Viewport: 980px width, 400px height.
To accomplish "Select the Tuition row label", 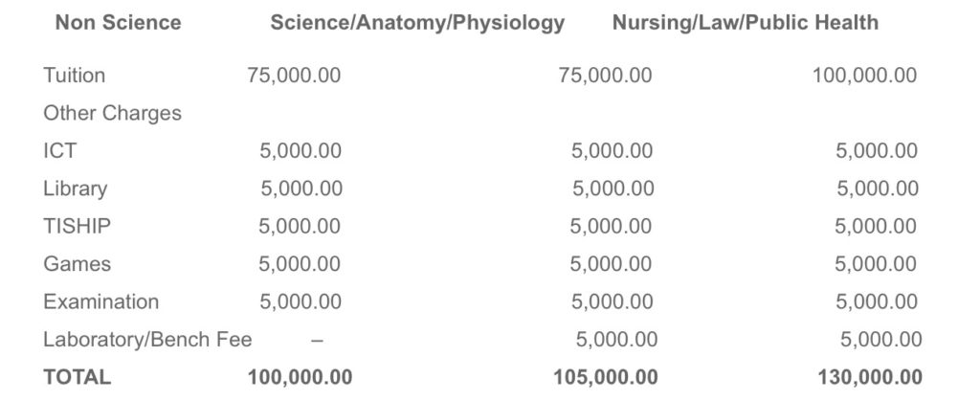I will 75,75.
